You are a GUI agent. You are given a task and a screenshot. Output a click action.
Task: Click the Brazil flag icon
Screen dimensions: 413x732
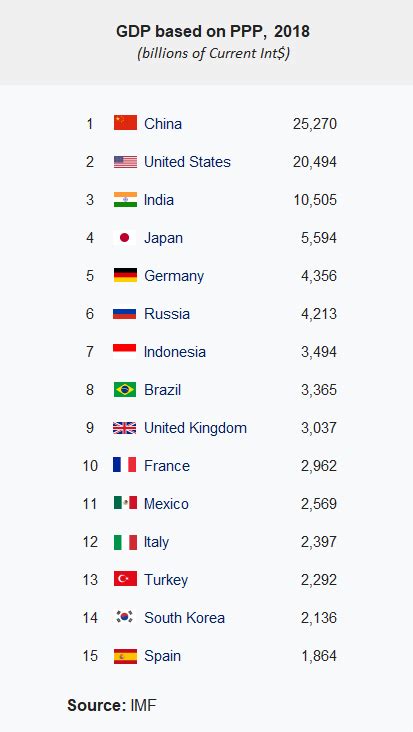point(125,389)
